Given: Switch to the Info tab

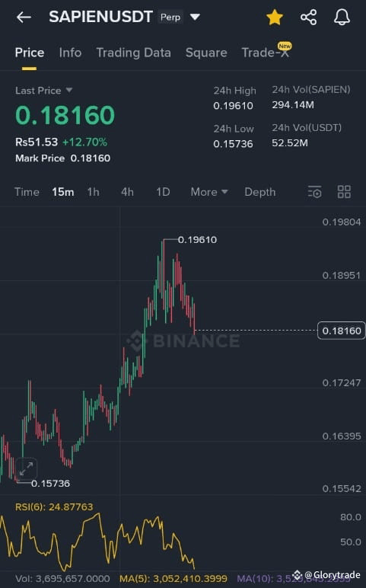Looking at the screenshot, I should point(70,53).
